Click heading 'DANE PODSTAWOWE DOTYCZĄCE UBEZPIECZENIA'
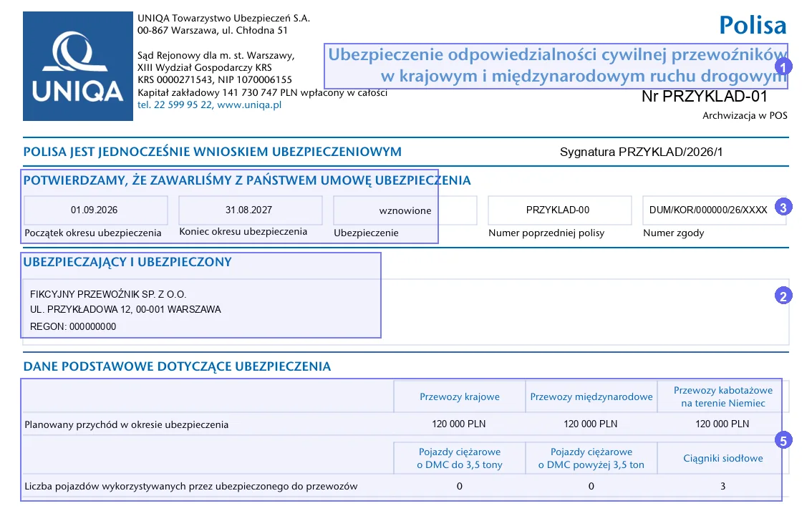The height and width of the screenshot is (521, 812). pos(177,367)
